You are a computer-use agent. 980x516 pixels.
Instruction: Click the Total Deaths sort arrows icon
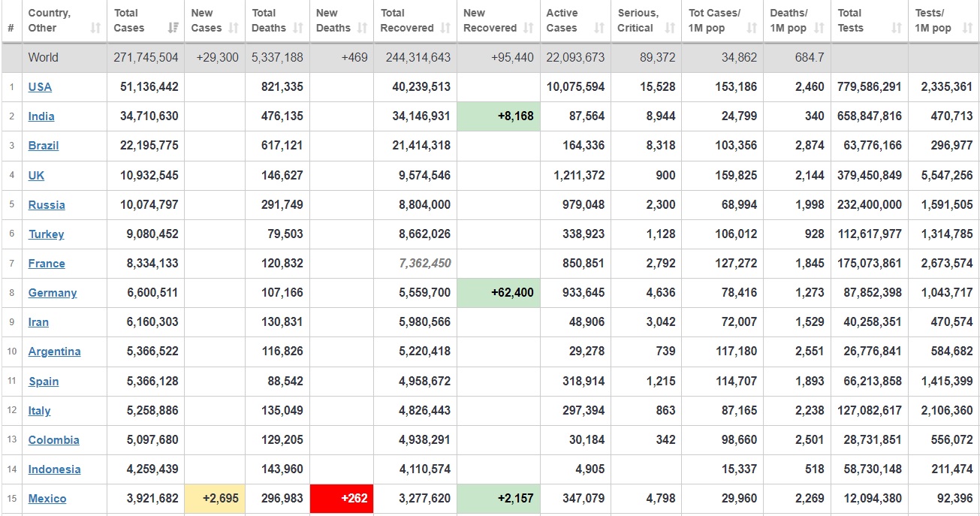coord(298,28)
